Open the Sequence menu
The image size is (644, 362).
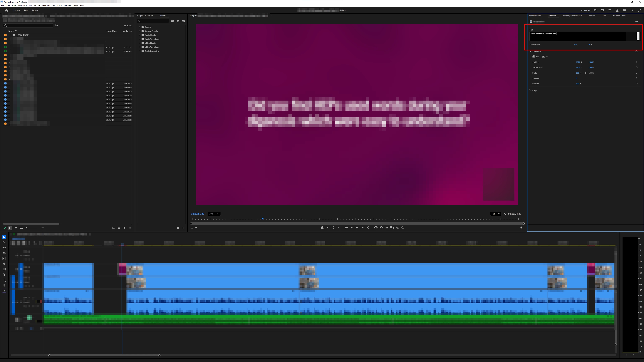pos(22,6)
